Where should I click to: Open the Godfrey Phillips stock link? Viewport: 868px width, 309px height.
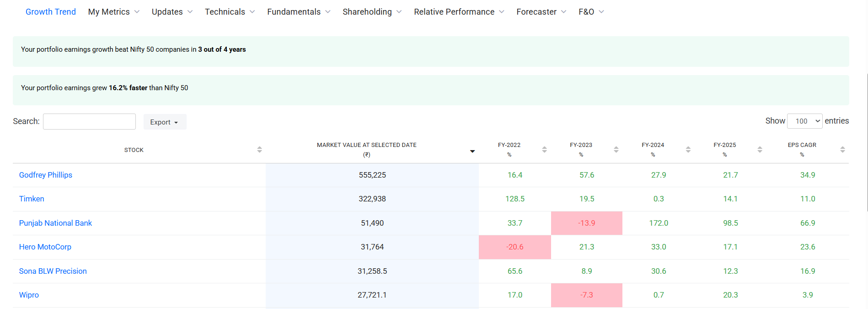[46, 175]
